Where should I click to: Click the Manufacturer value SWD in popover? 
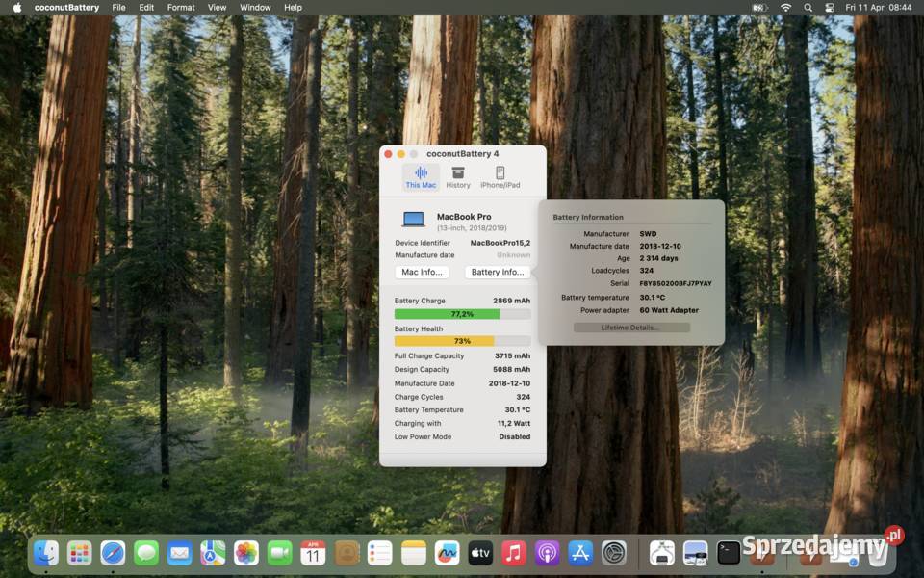(648, 234)
